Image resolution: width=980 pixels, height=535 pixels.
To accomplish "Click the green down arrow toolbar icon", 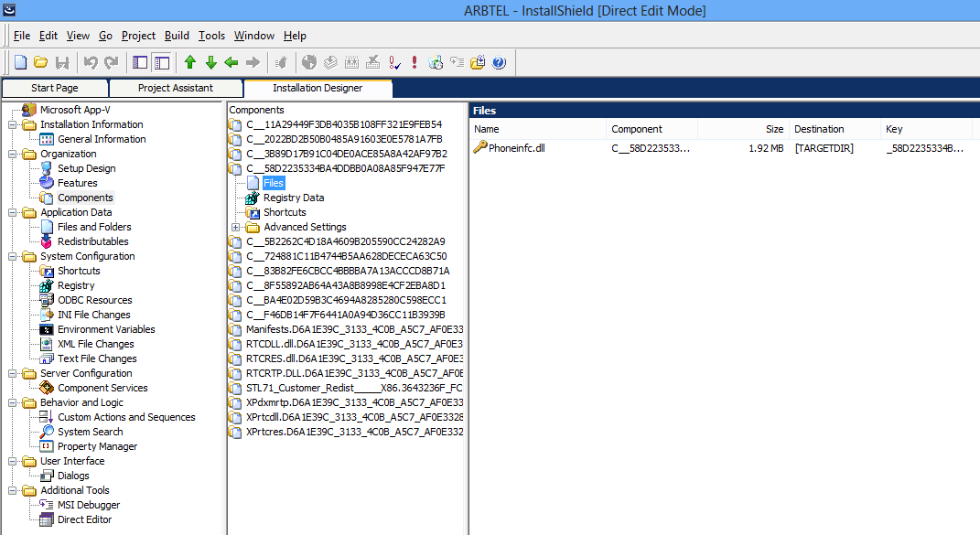I will click(210, 63).
